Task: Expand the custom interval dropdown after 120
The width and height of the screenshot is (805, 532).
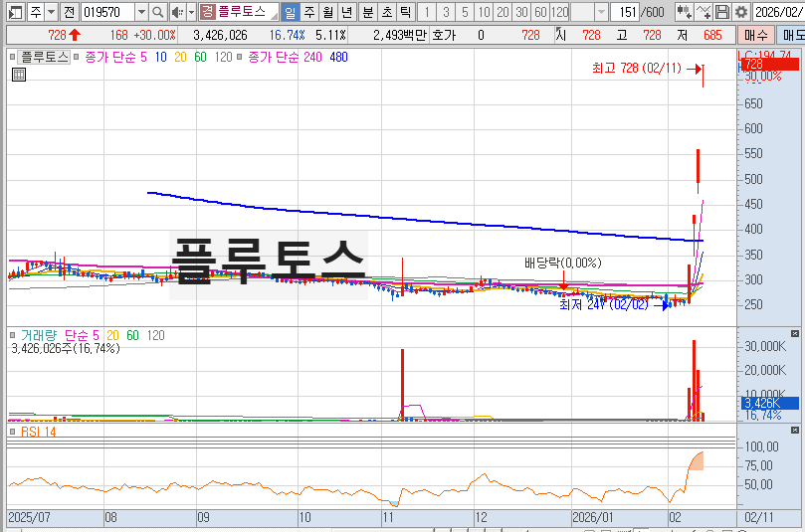Action: 601,12
